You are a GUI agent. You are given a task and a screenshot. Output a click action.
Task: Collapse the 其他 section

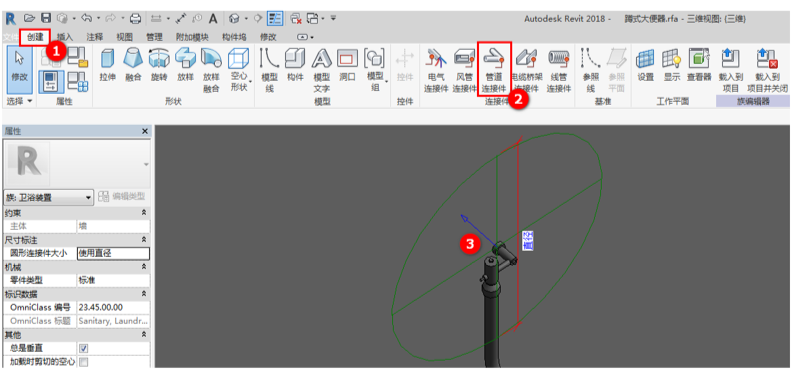point(144,335)
